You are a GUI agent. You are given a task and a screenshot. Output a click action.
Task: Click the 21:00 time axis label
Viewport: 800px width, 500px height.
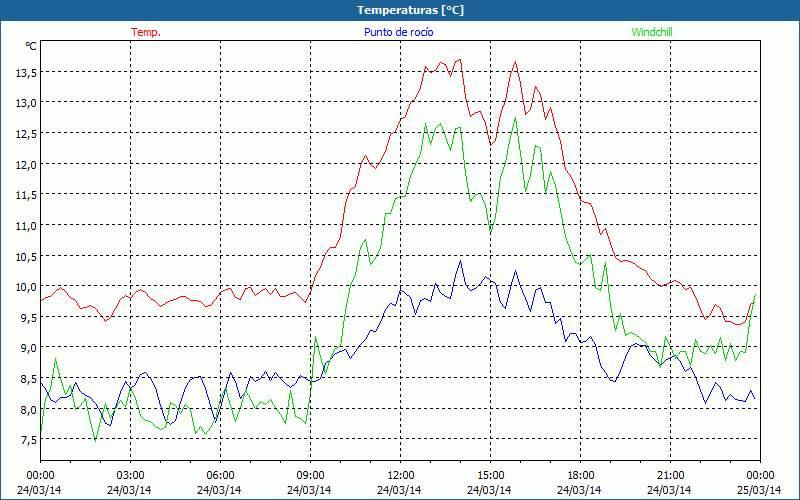(x=670, y=476)
